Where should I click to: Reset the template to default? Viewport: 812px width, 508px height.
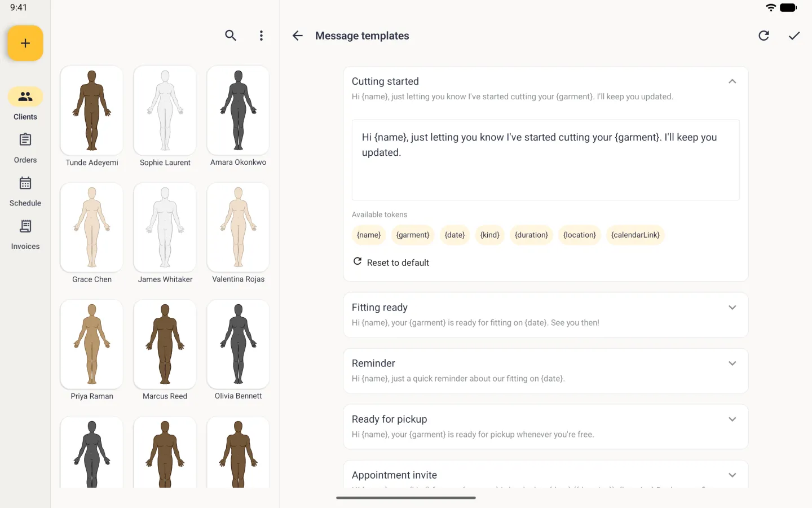391,262
